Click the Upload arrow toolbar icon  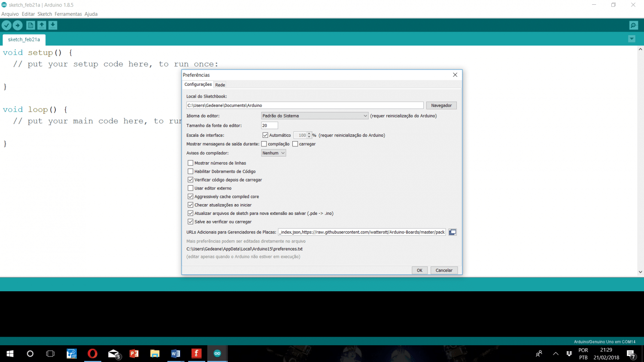(18, 25)
